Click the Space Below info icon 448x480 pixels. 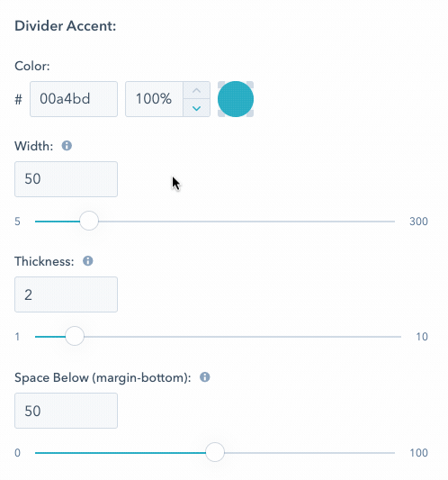204,377
